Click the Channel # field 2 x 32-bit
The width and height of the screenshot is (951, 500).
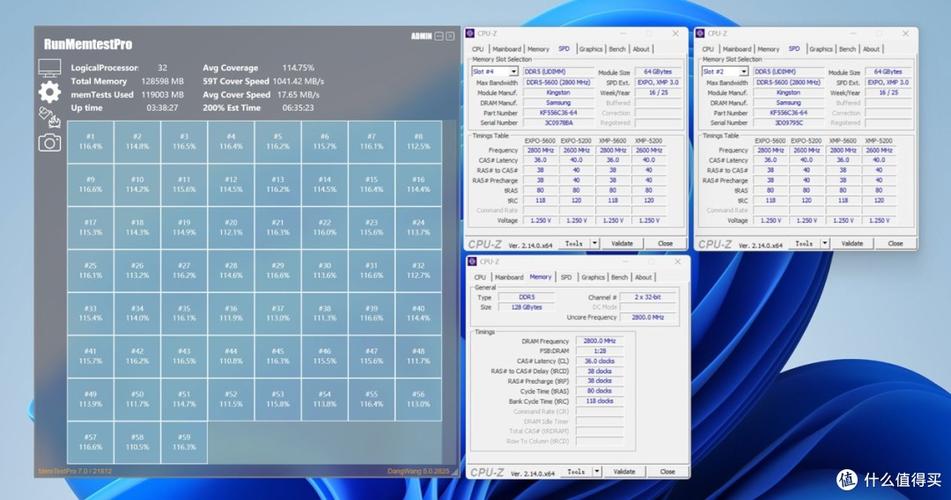coord(648,297)
